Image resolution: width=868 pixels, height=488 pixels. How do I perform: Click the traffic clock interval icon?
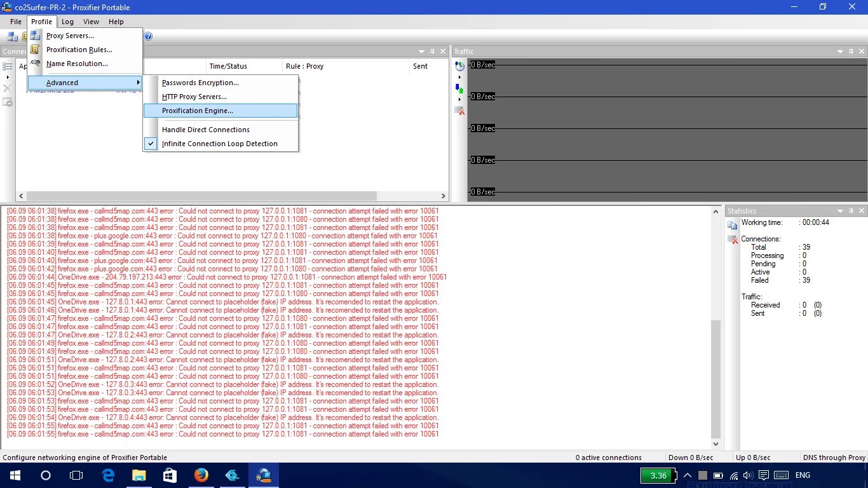[x=460, y=66]
